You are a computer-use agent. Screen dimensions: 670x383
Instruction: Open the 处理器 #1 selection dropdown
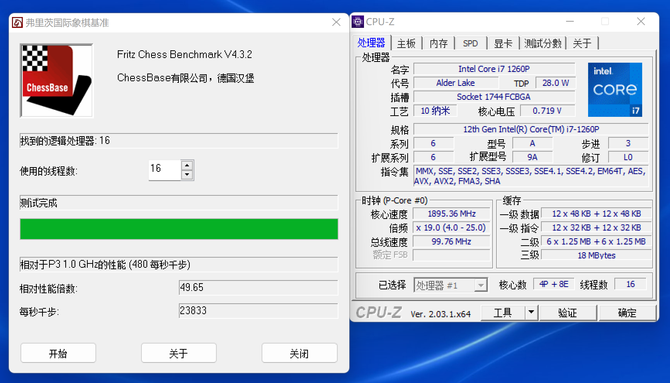[450, 285]
